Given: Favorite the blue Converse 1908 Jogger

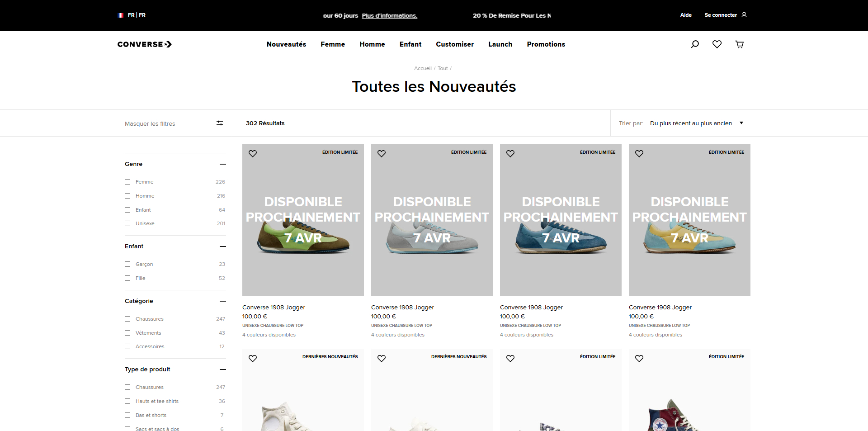Looking at the screenshot, I should pyautogui.click(x=510, y=154).
